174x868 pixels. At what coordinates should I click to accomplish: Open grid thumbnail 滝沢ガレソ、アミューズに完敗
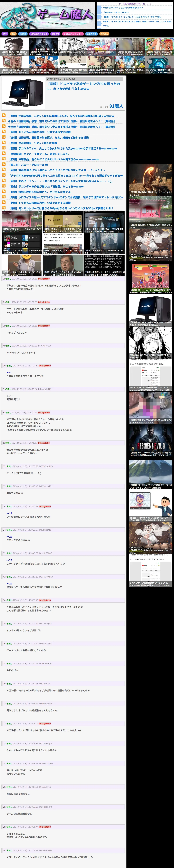[104, 265]
